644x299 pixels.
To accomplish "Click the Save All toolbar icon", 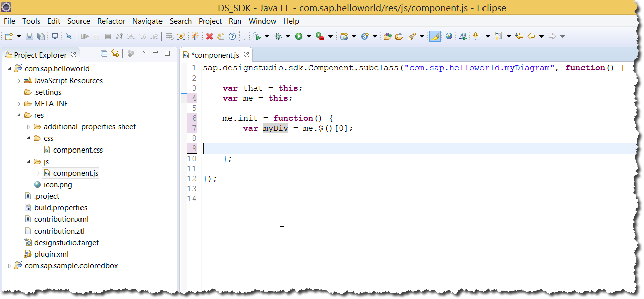I will point(41,36).
